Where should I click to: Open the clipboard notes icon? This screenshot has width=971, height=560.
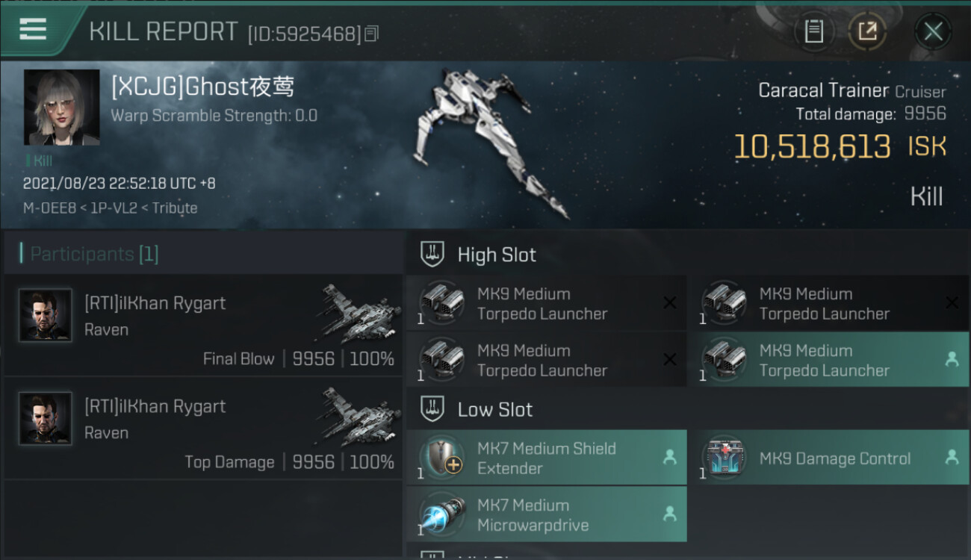coord(813,31)
